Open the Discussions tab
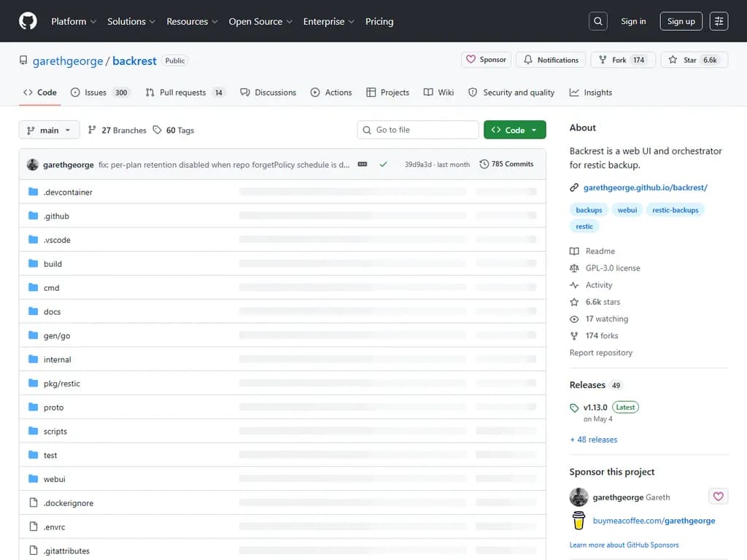This screenshot has height=560, width=747. (x=268, y=93)
